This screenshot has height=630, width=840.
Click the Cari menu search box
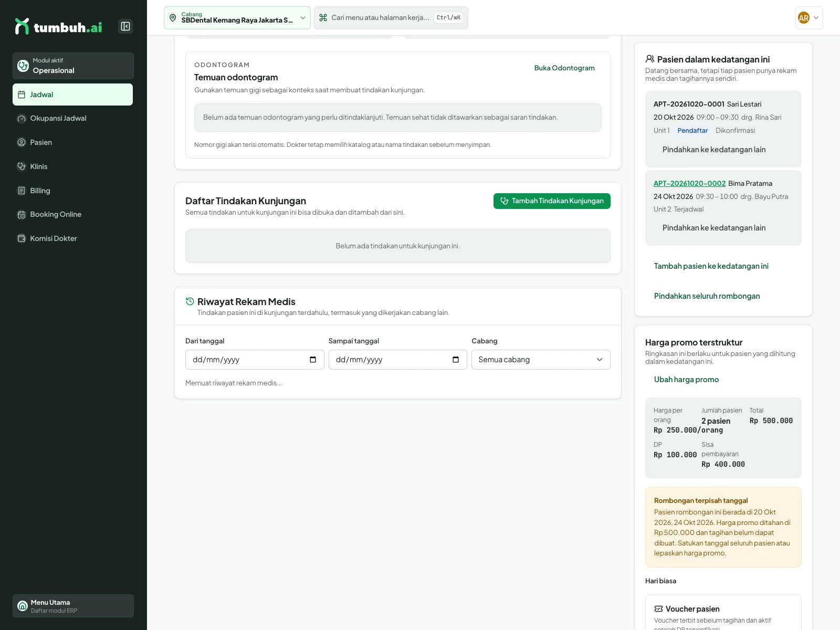[x=391, y=18]
